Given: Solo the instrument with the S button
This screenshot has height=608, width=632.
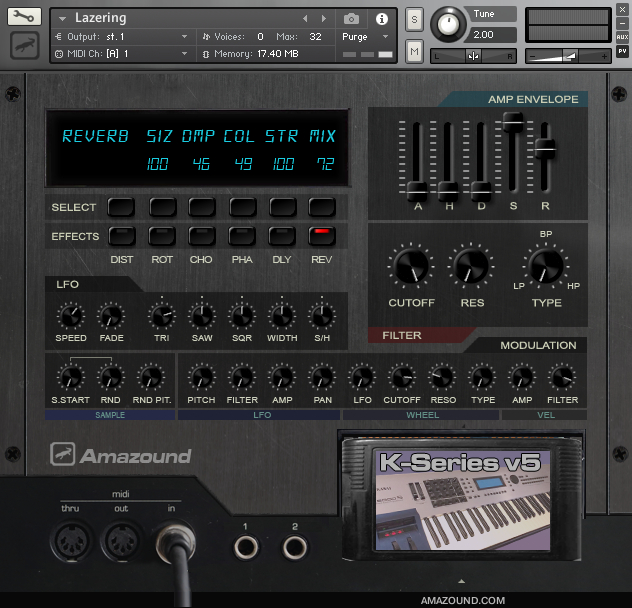Looking at the screenshot, I should (414, 19).
